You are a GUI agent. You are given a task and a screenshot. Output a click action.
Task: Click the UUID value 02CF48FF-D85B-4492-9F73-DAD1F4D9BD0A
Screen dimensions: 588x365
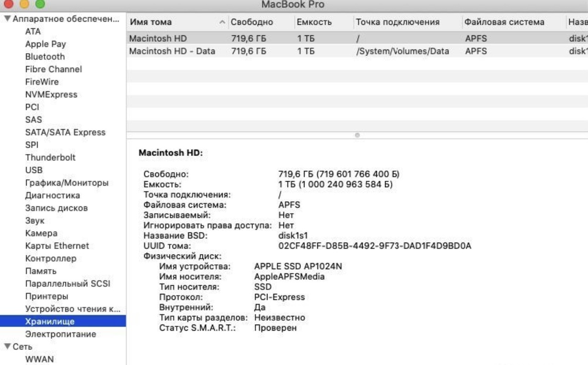click(x=375, y=246)
